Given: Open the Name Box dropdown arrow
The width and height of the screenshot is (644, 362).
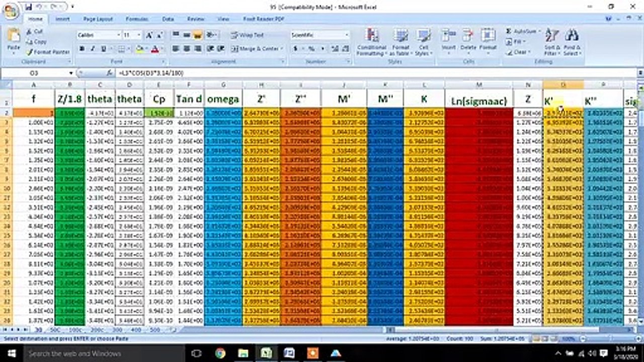Looking at the screenshot, I should tap(71, 73).
